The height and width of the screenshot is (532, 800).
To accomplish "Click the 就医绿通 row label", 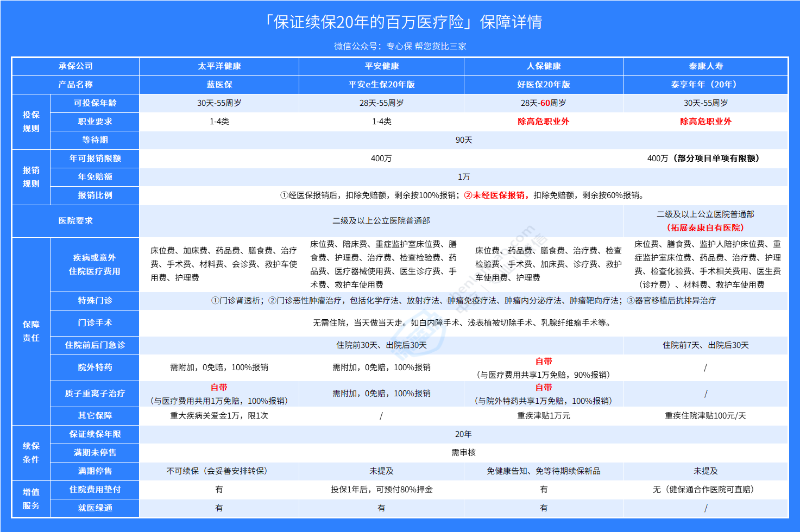I will [x=95, y=508].
